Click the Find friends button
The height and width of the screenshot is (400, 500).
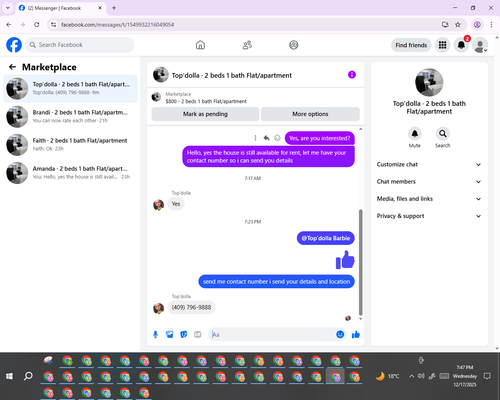(x=411, y=45)
